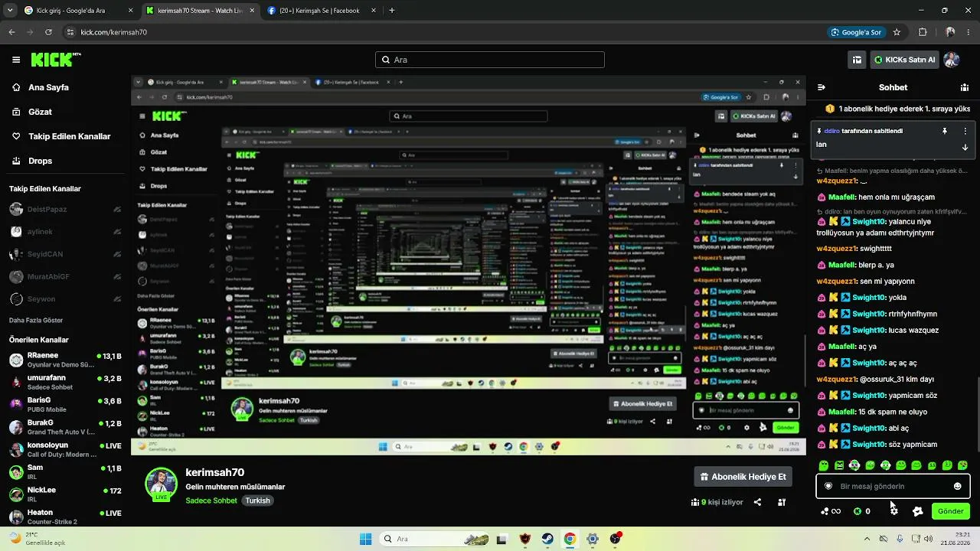Focus the Kick Ara search bar
Screen dimensions: 980x551
coord(490,60)
